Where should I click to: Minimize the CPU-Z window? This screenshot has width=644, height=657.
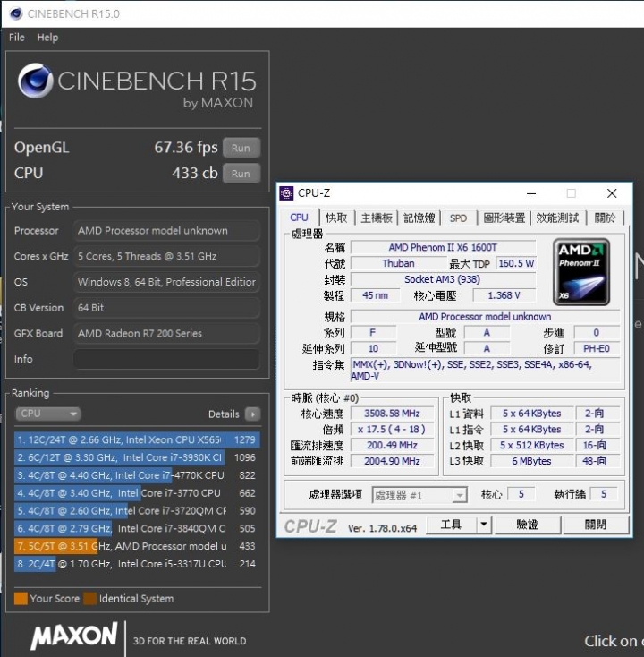[531, 193]
